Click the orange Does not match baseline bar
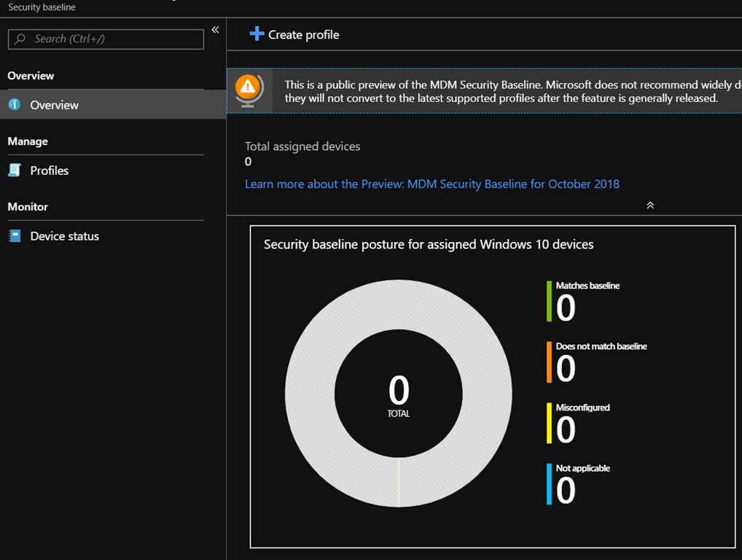 click(x=549, y=362)
